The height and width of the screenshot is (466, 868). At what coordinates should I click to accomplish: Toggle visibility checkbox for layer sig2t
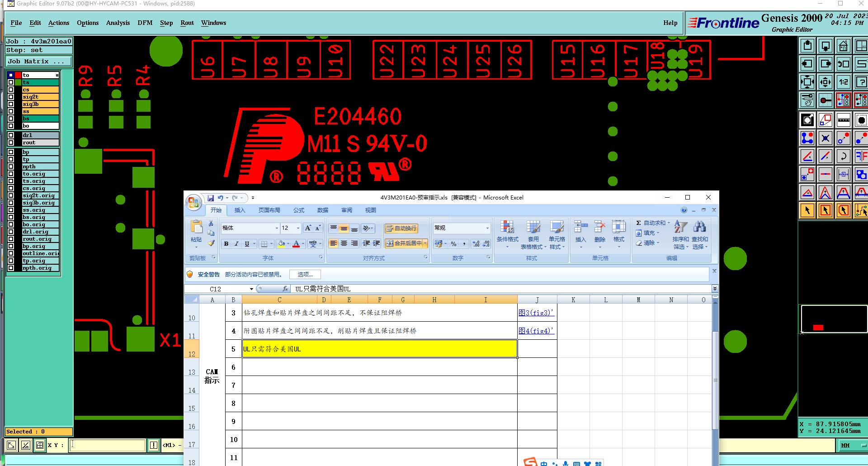pyautogui.click(x=11, y=97)
